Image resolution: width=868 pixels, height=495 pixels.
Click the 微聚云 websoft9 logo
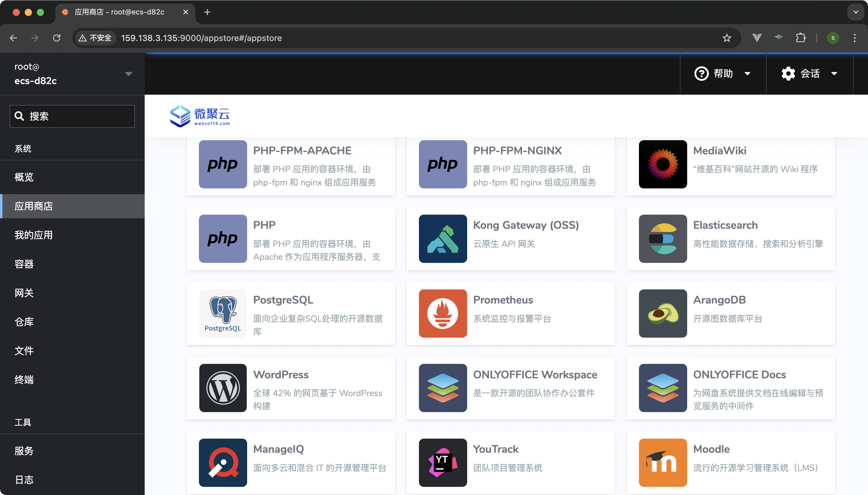click(200, 116)
